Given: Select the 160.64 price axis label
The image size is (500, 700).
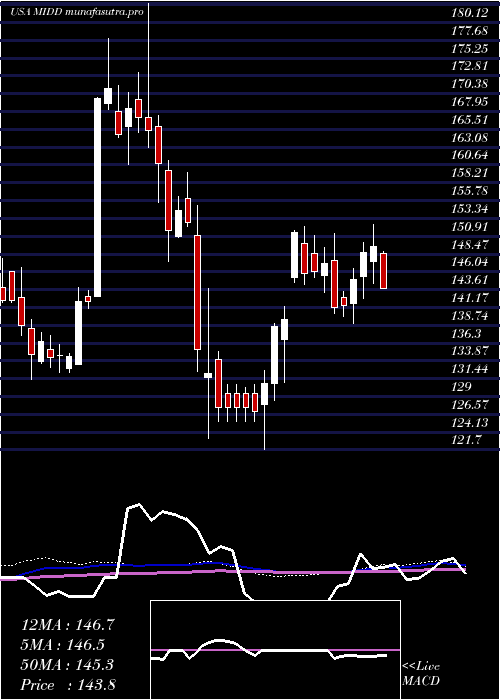Looking at the screenshot, I should 470,156.
